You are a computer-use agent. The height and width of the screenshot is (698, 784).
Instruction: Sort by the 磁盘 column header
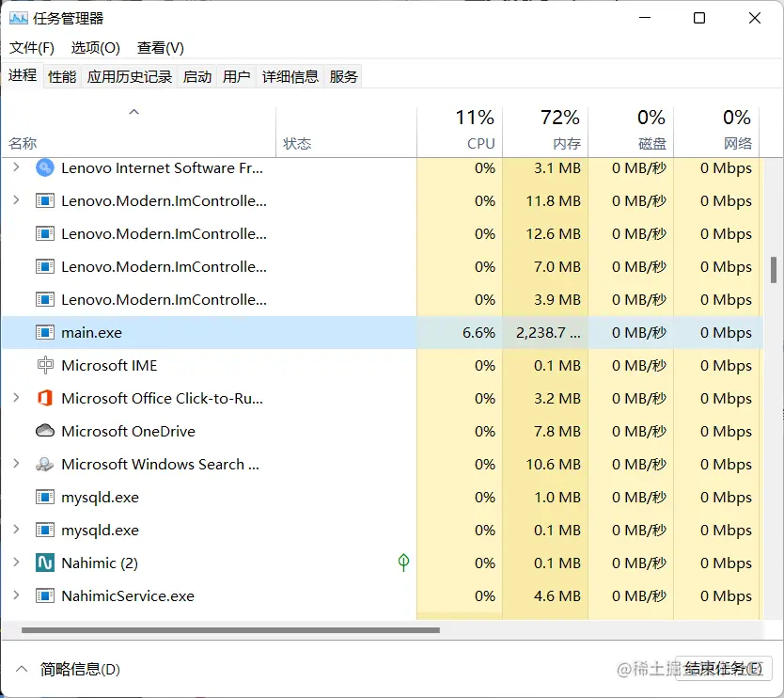(631, 133)
